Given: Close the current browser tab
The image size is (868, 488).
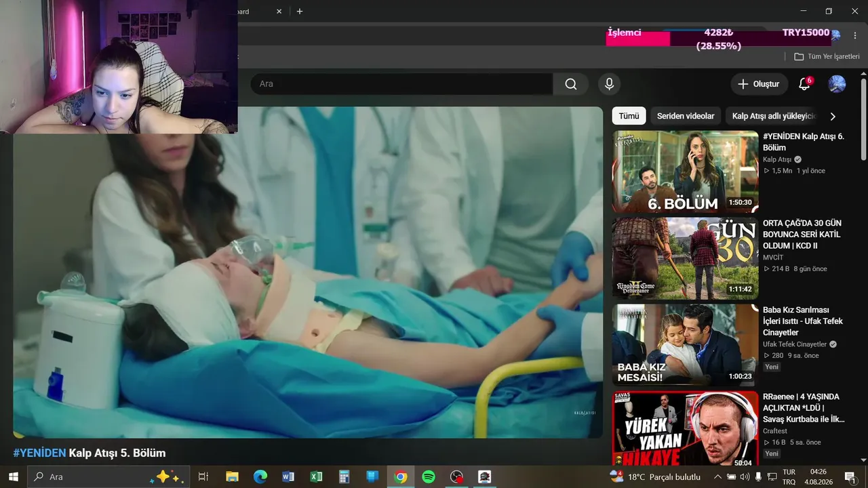Looking at the screenshot, I should pyautogui.click(x=279, y=12).
